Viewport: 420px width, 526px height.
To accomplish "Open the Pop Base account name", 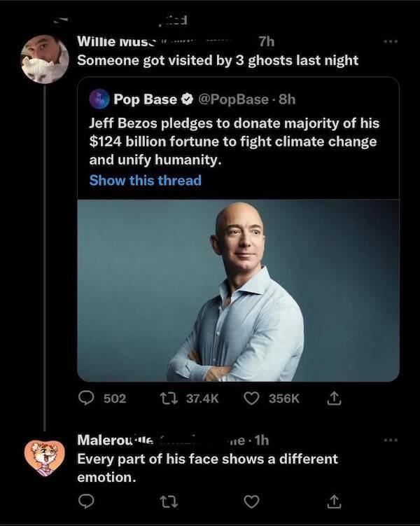I will [x=145, y=99].
